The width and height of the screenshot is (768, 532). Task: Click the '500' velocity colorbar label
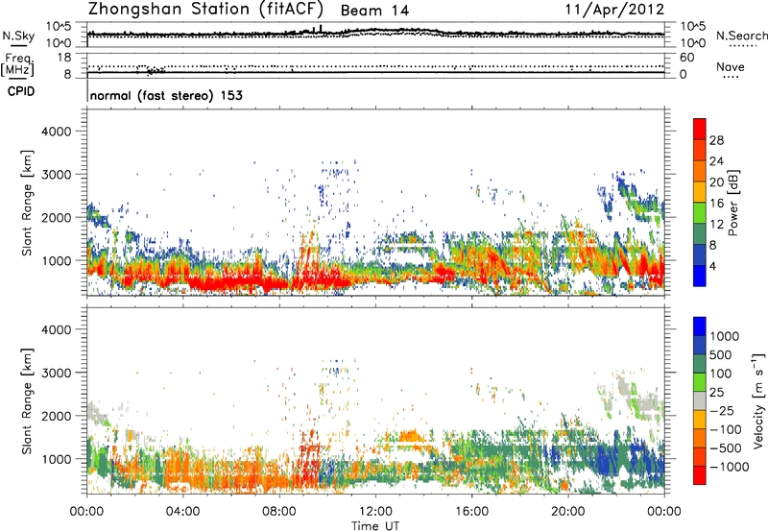point(721,355)
